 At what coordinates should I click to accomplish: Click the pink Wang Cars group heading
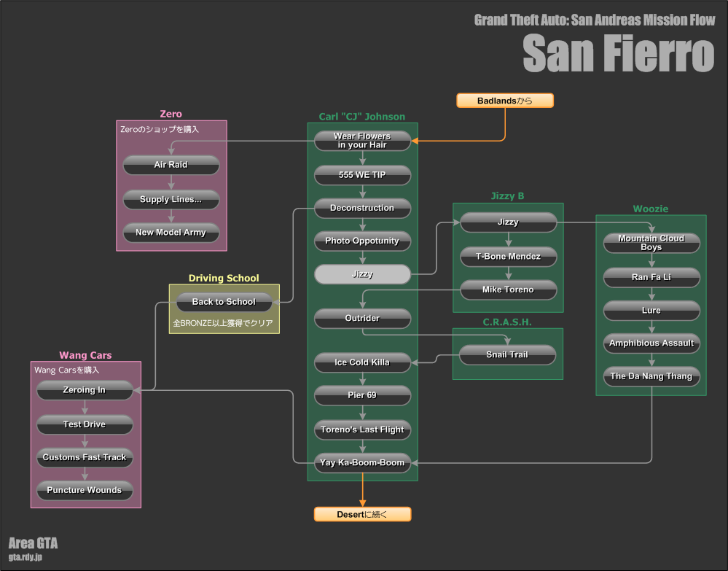tap(85, 355)
